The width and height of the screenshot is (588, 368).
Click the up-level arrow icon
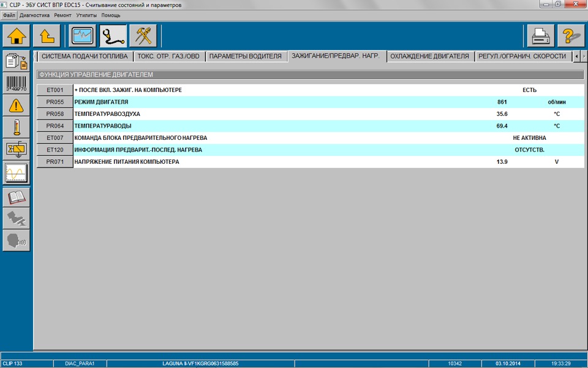tap(47, 36)
